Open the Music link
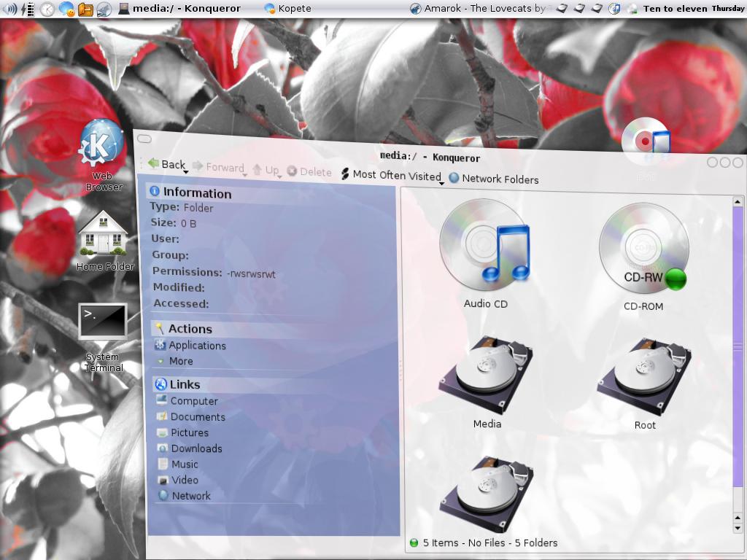 178,464
